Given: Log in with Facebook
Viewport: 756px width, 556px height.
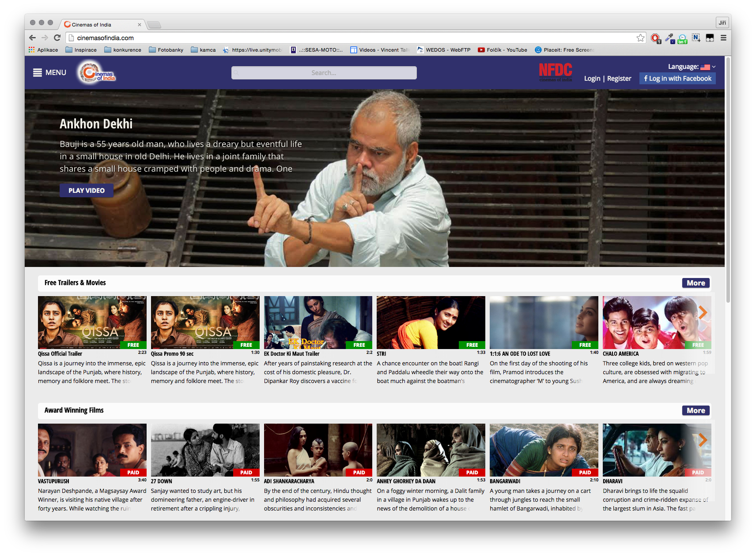Looking at the screenshot, I should [x=677, y=79].
